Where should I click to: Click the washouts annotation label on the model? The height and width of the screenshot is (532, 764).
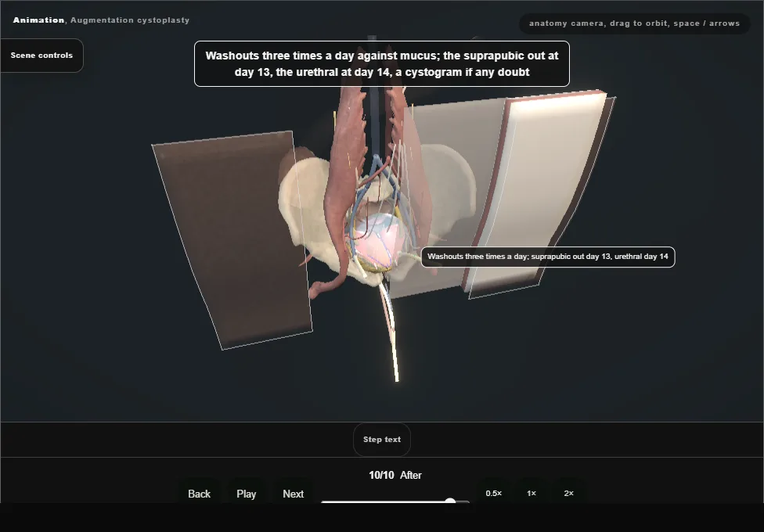click(x=548, y=257)
